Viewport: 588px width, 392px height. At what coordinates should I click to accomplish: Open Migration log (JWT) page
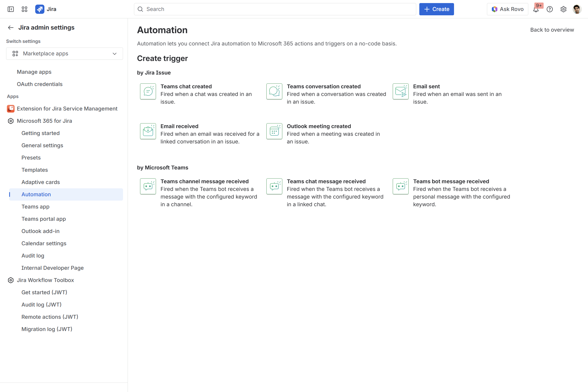click(x=47, y=329)
